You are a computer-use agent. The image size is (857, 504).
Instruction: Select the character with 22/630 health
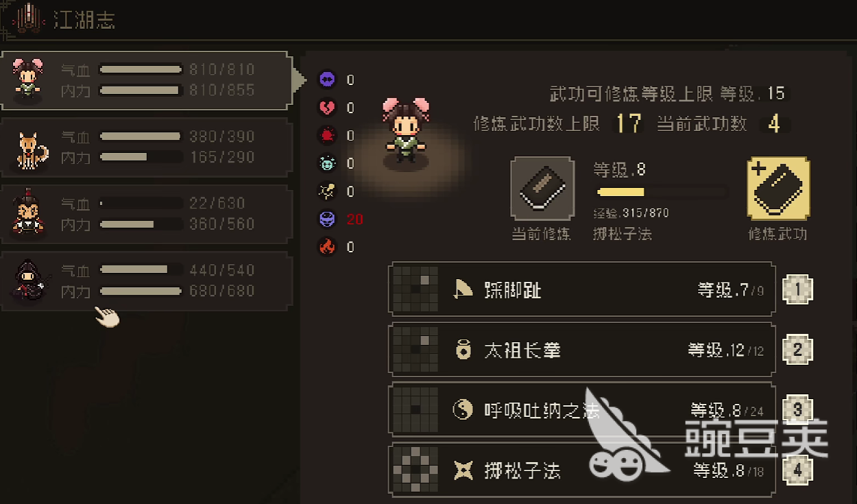[x=147, y=214]
